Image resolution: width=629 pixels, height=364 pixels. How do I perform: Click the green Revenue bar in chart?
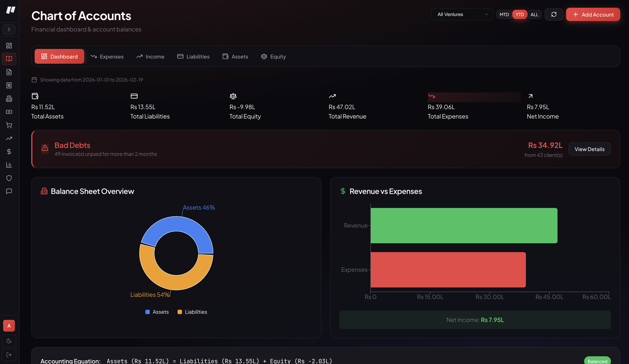pos(464,226)
